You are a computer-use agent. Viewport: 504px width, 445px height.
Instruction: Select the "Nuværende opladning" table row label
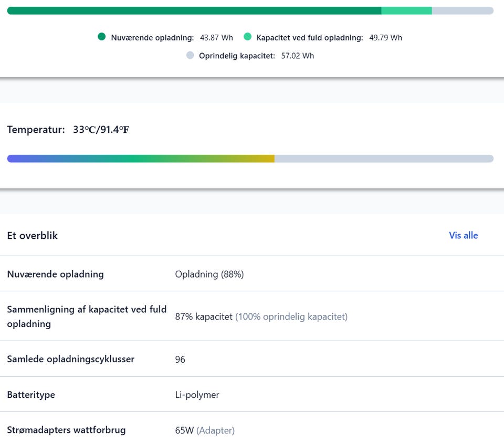coord(55,274)
